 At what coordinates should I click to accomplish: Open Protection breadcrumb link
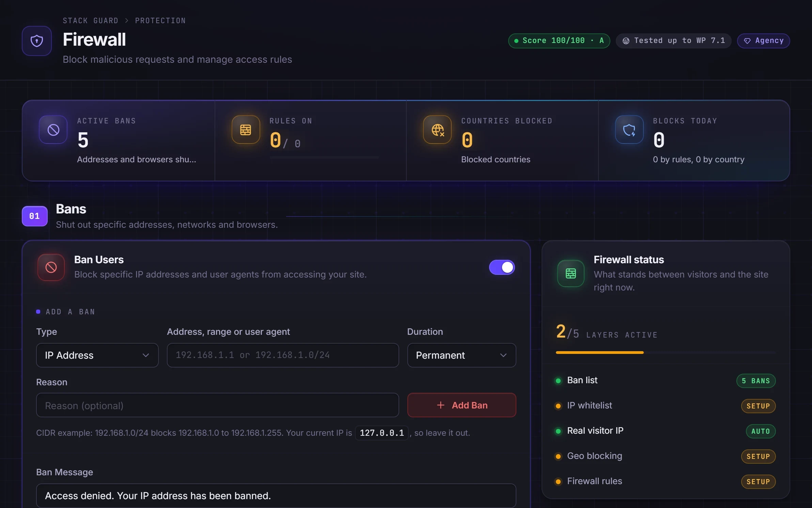pos(160,21)
